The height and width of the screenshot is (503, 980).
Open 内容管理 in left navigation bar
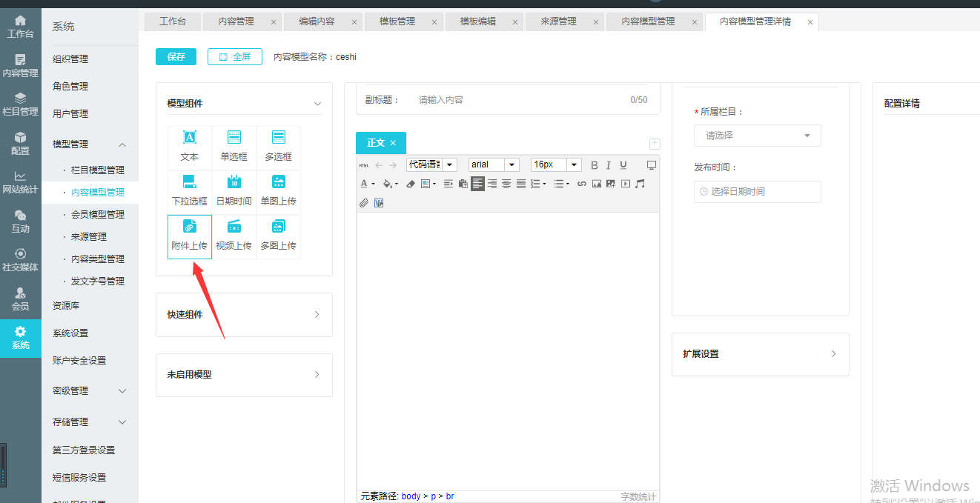pos(20,66)
